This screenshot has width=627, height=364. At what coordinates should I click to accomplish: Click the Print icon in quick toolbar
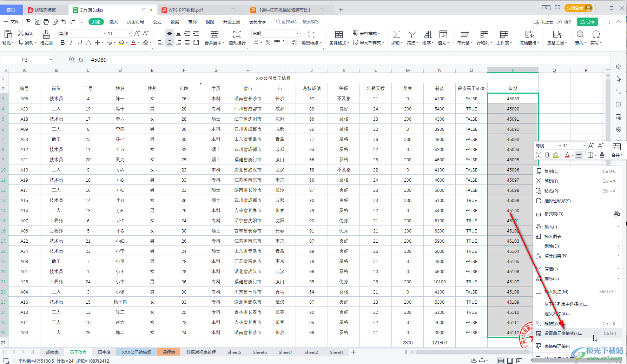coord(46,22)
